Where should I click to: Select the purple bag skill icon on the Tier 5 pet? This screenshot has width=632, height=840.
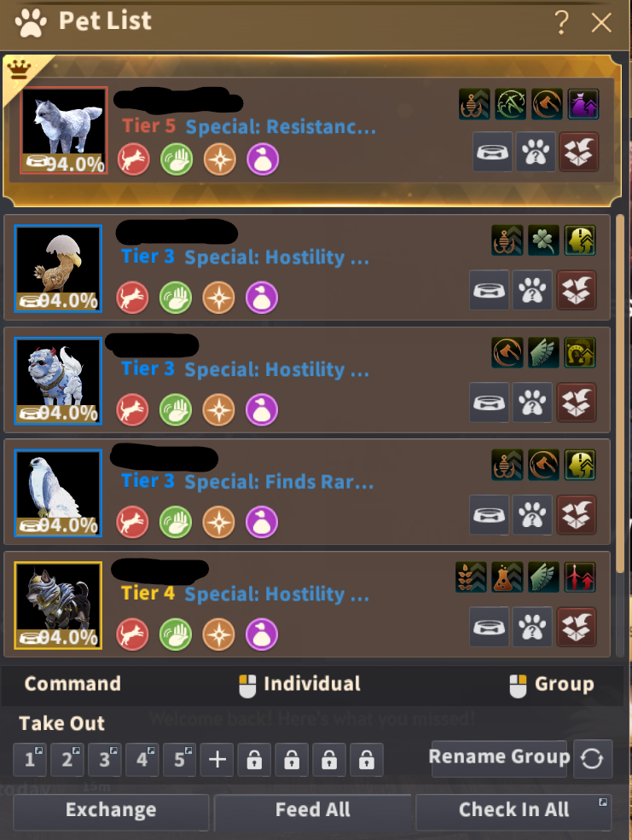[x=583, y=104]
